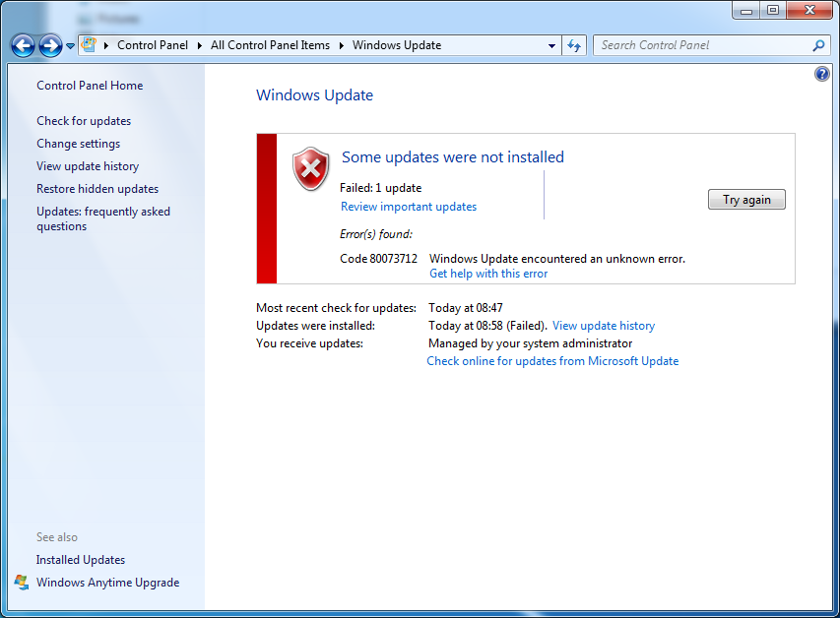Open the recent pages dropdown arrow
840x618 pixels.
coord(70,46)
